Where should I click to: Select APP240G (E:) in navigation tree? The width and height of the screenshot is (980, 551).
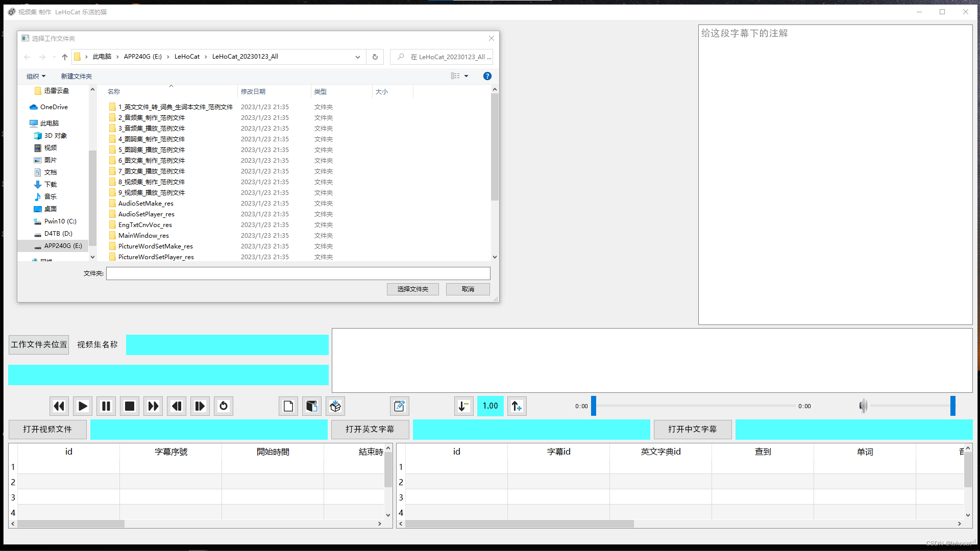[63, 246]
